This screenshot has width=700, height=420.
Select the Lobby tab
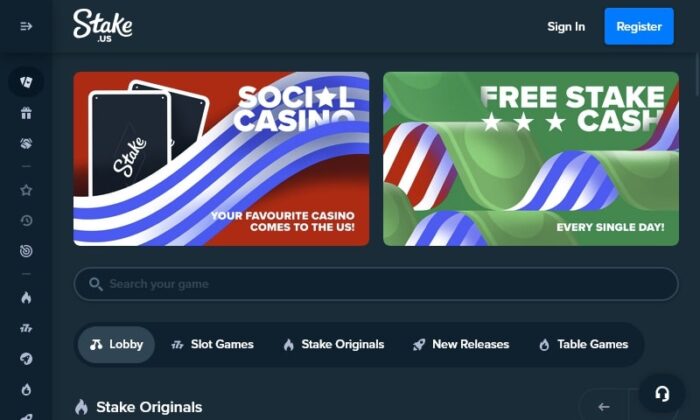[116, 345]
